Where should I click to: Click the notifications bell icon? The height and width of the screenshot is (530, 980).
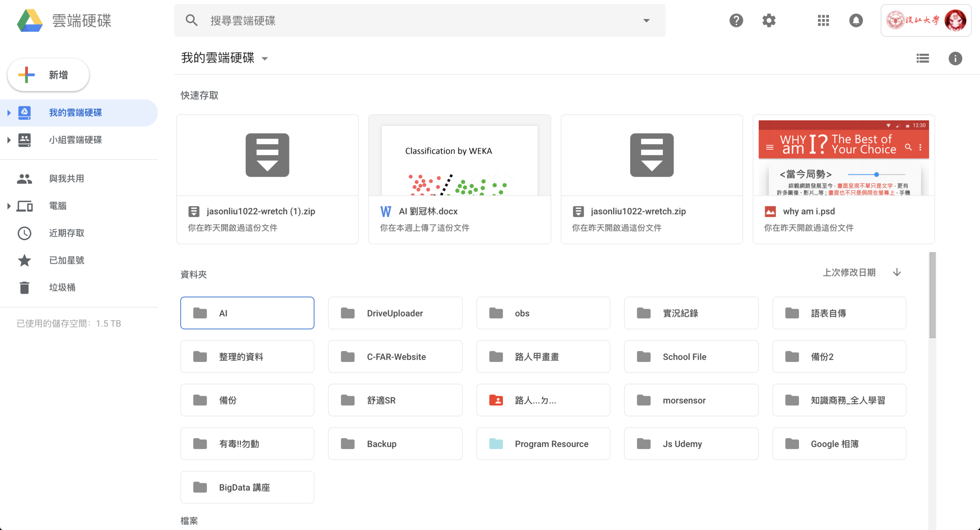coord(856,20)
